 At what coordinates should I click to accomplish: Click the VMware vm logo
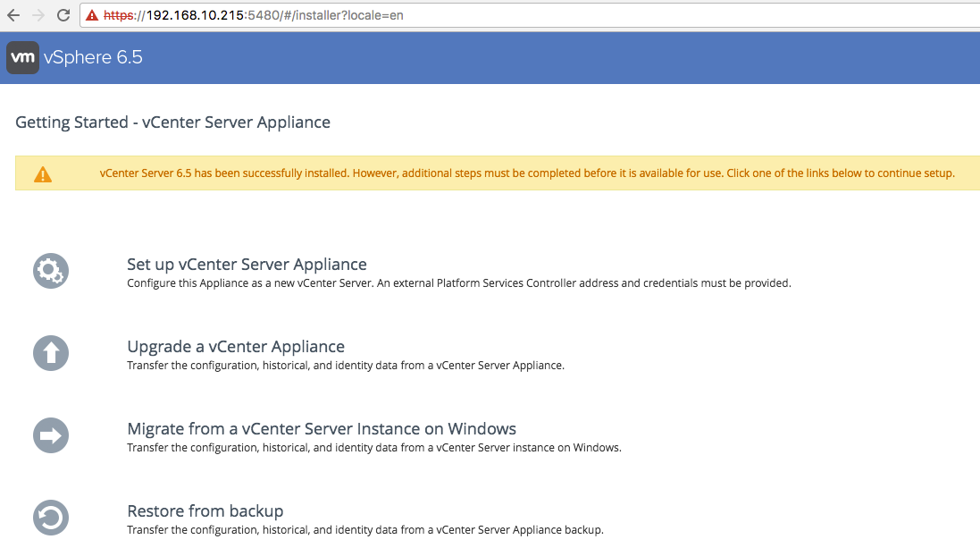pos(22,58)
